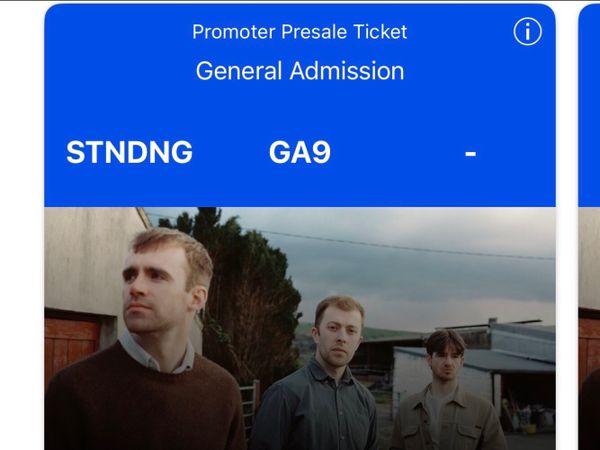Tap the red wooden door in photo

(x=71, y=346)
